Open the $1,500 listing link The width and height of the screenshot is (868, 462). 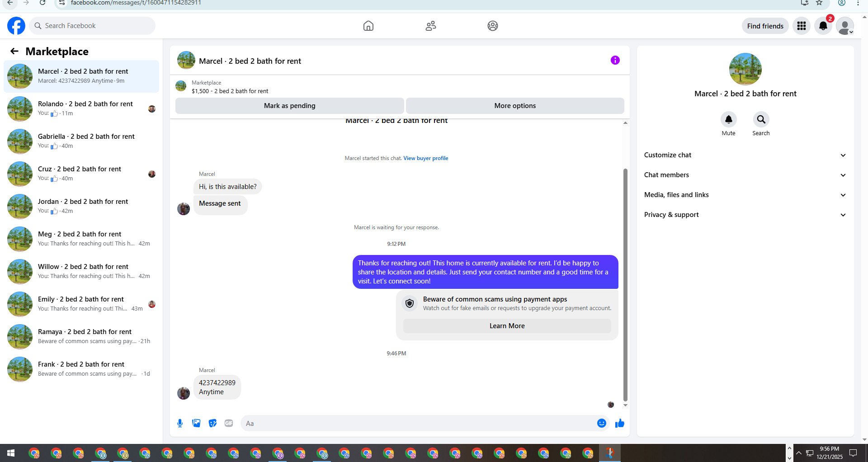[230, 91]
